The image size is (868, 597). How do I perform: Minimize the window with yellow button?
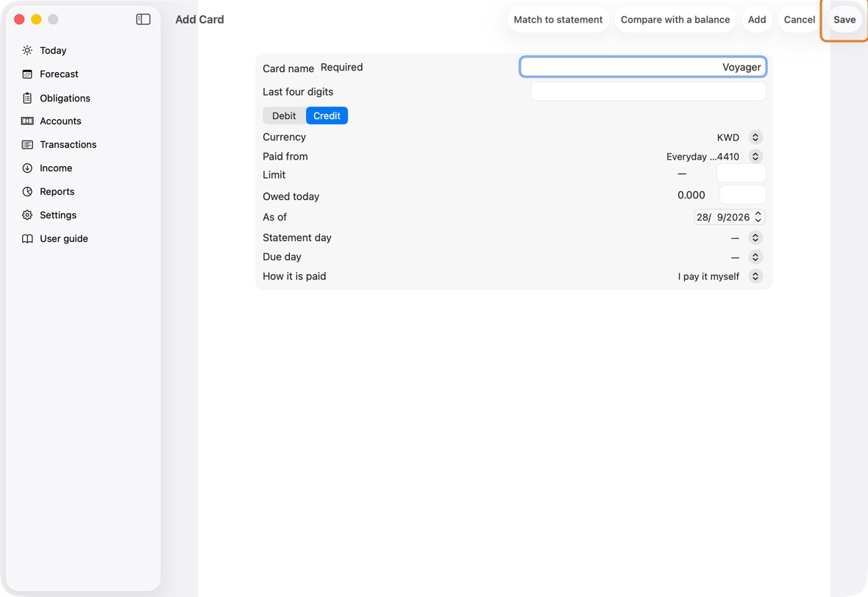(36, 19)
